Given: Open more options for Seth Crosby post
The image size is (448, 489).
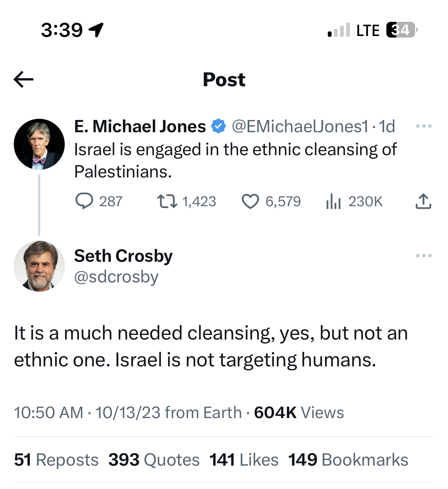Looking at the screenshot, I should click(x=423, y=256).
